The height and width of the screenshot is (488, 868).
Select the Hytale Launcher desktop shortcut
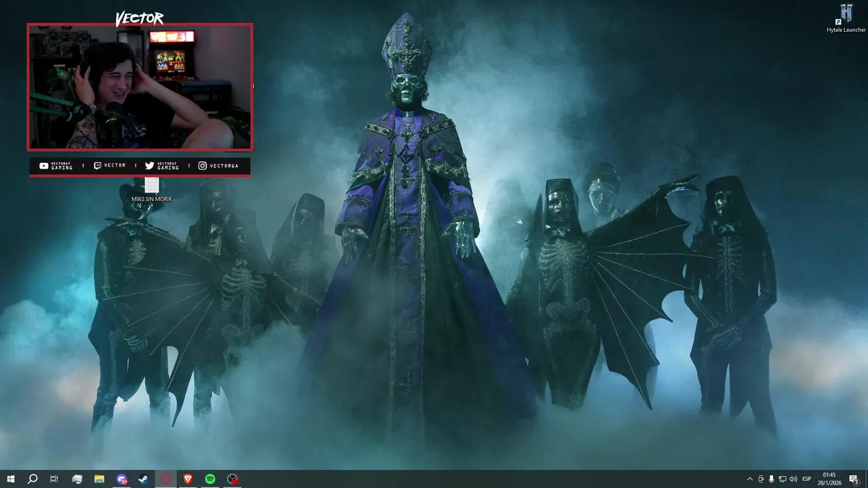tap(846, 18)
